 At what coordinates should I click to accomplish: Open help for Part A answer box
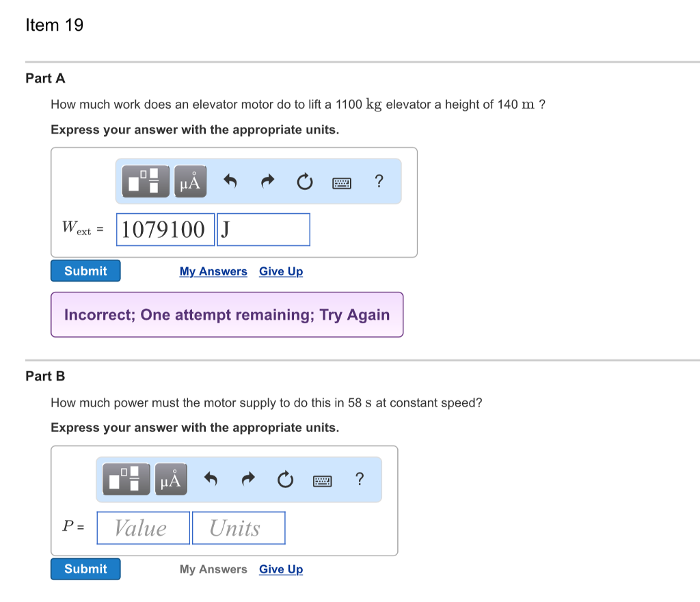tap(379, 181)
